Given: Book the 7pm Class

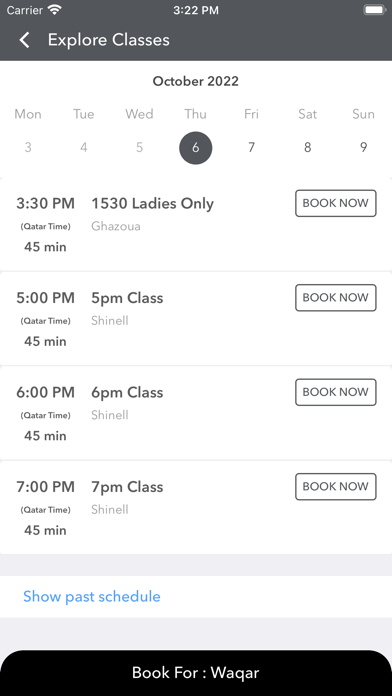Looking at the screenshot, I should 336,487.
